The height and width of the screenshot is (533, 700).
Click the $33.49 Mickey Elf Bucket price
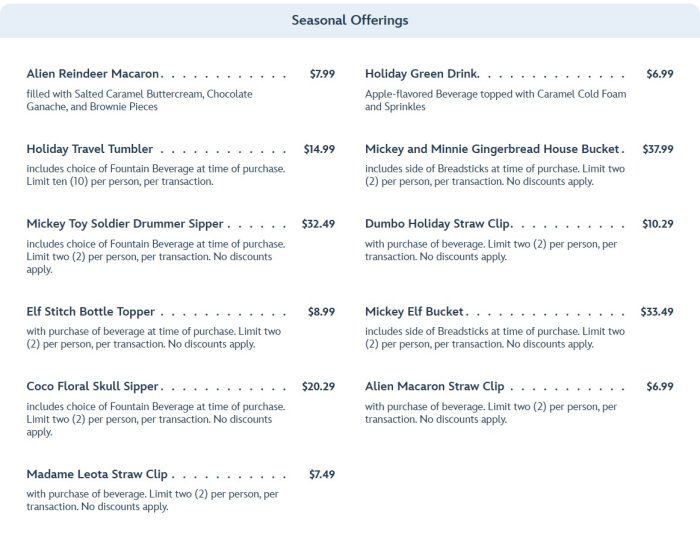click(657, 312)
